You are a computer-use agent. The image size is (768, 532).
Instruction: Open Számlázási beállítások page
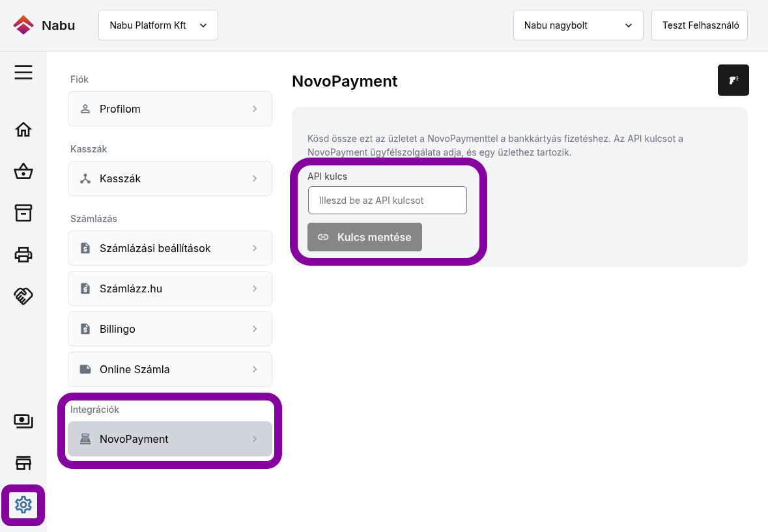click(170, 248)
